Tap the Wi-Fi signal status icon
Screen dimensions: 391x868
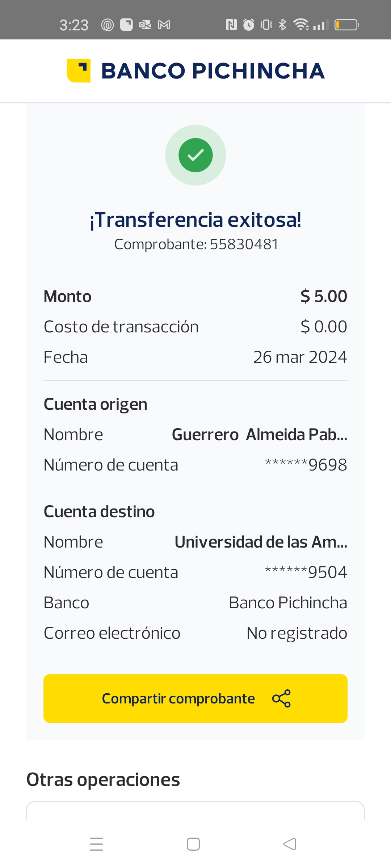(300, 25)
